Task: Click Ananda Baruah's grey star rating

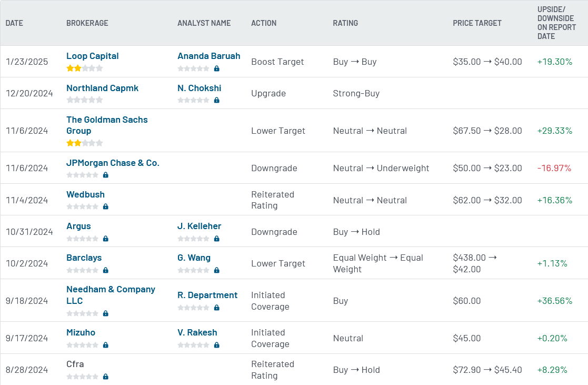Action: [x=194, y=68]
